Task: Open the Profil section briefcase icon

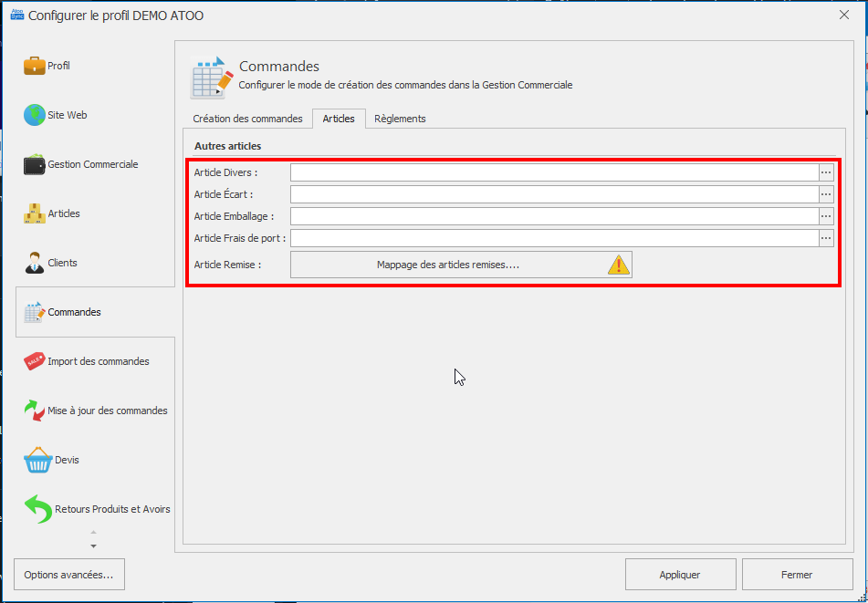Action: click(35, 66)
